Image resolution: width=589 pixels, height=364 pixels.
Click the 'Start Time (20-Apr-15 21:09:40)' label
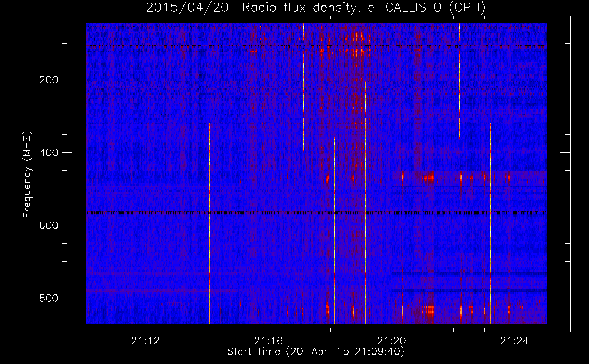point(316,352)
